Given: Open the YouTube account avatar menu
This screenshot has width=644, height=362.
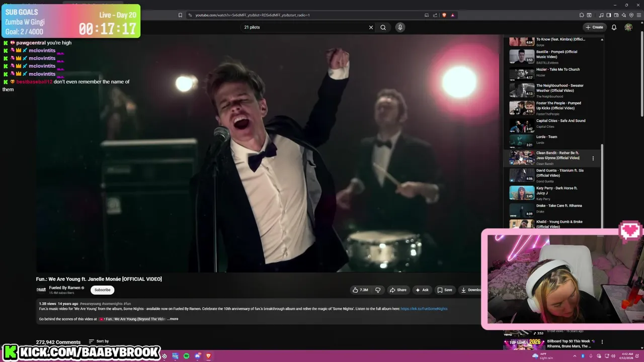Looking at the screenshot, I should 628,27.
